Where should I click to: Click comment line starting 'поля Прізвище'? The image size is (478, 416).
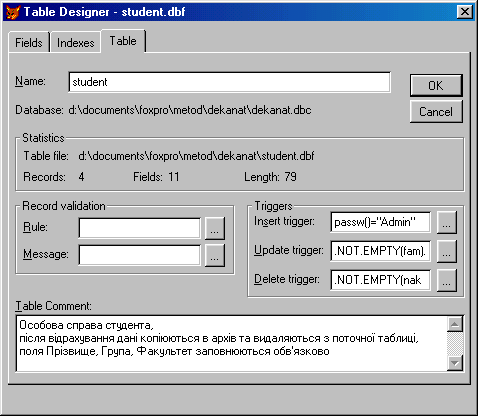coord(174,351)
